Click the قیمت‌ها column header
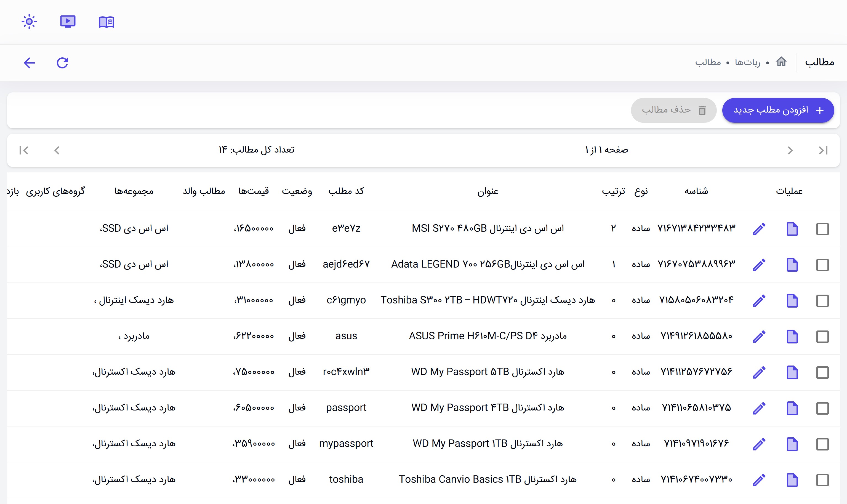This screenshot has height=504, width=847. pos(253,191)
